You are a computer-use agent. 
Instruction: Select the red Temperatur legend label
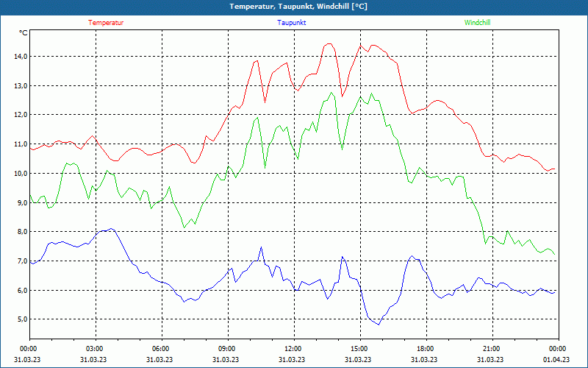(106, 23)
